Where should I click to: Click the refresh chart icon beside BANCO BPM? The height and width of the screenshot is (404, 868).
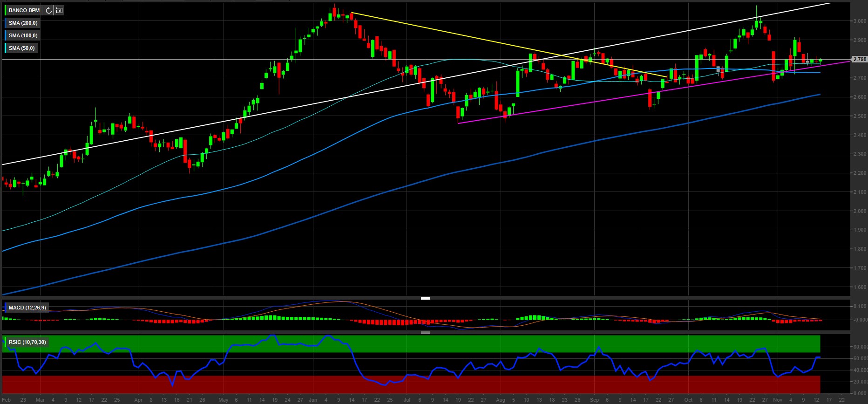(x=49, y=10)
